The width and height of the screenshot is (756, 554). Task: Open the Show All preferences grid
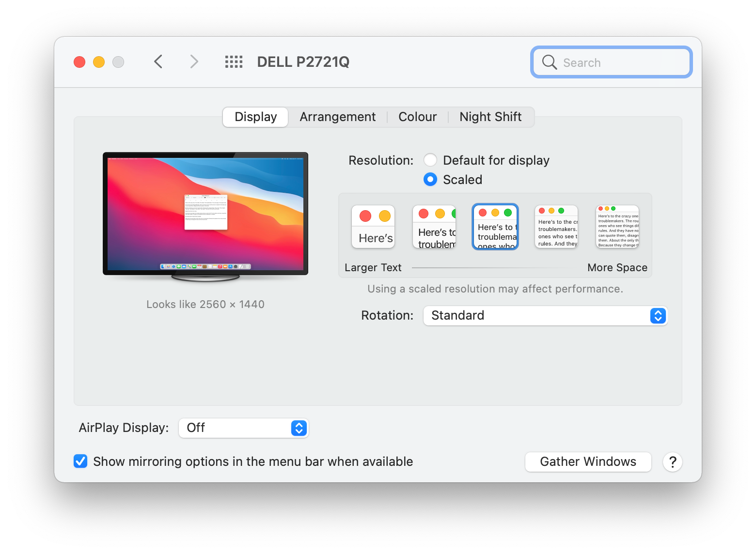[234, 62]
